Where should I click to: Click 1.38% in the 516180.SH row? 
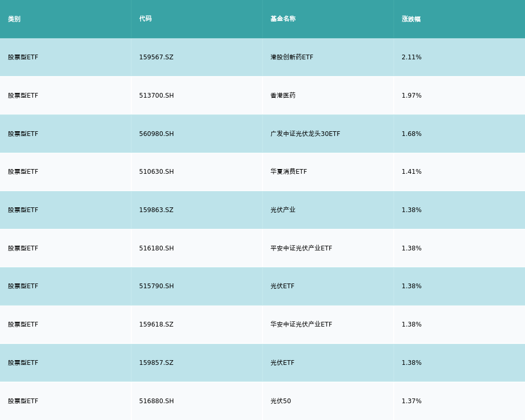[x=412, y=248]
